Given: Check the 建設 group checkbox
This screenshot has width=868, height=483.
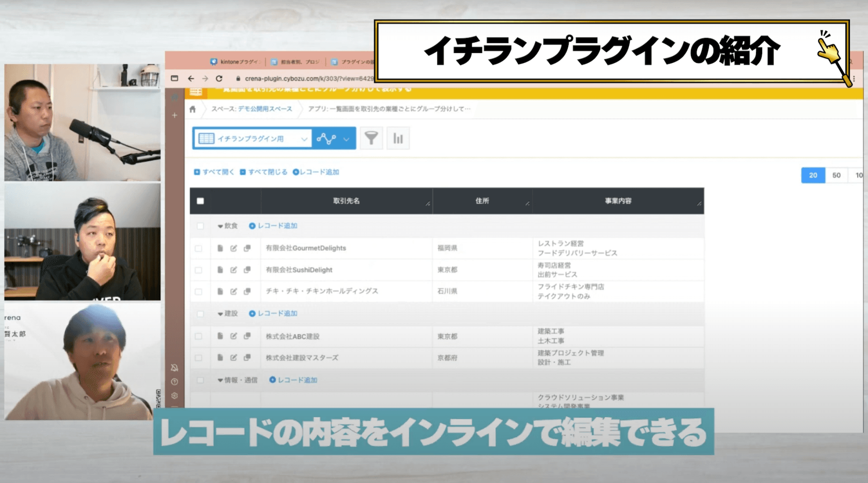Looking at the screenshot, I should (200, 314).
